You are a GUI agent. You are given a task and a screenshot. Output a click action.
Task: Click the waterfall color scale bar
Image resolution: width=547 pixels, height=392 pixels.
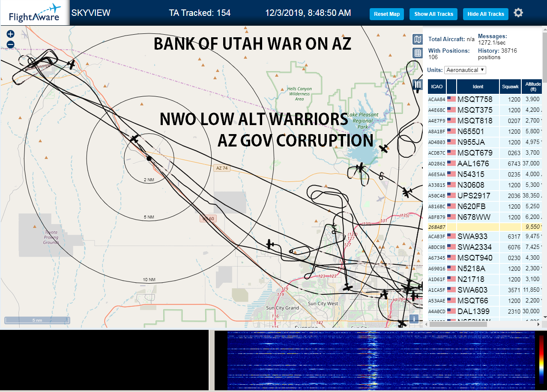(x=541, y=359)
